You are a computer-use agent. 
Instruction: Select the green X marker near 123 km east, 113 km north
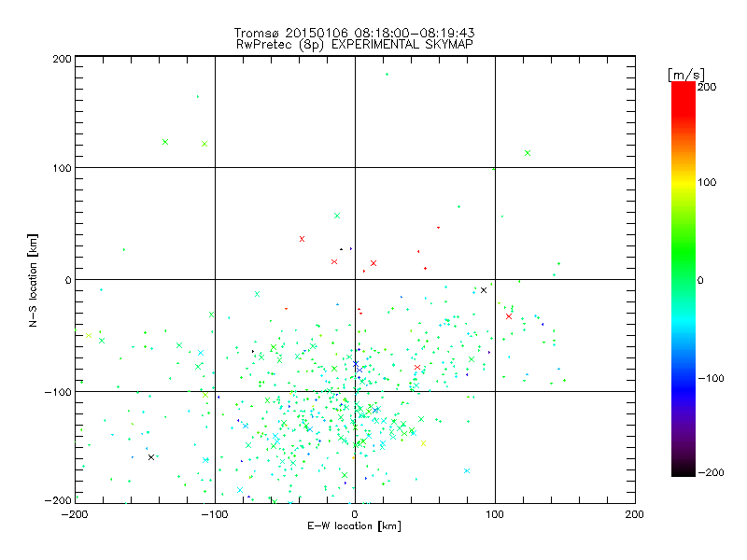coord(528,153)
